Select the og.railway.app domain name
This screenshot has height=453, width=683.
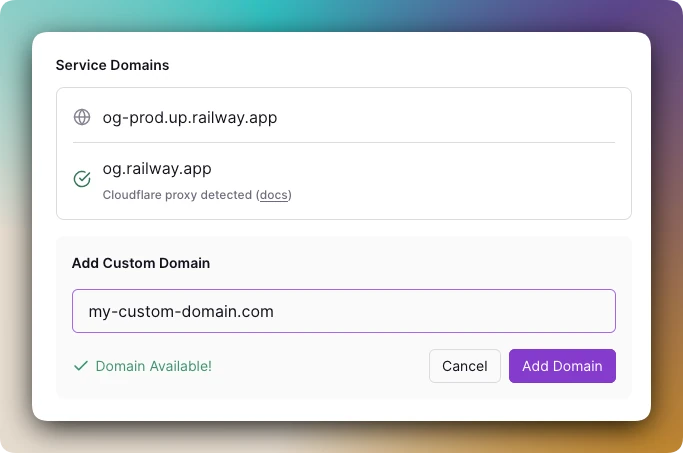click(x=157, y=169)
